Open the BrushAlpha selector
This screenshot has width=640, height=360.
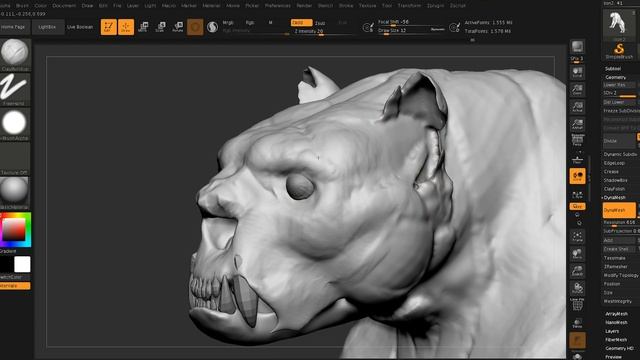[15, 124]
